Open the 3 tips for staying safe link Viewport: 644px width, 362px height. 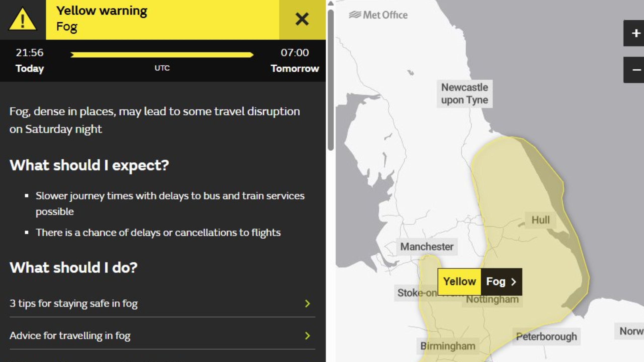click(73, 303)
